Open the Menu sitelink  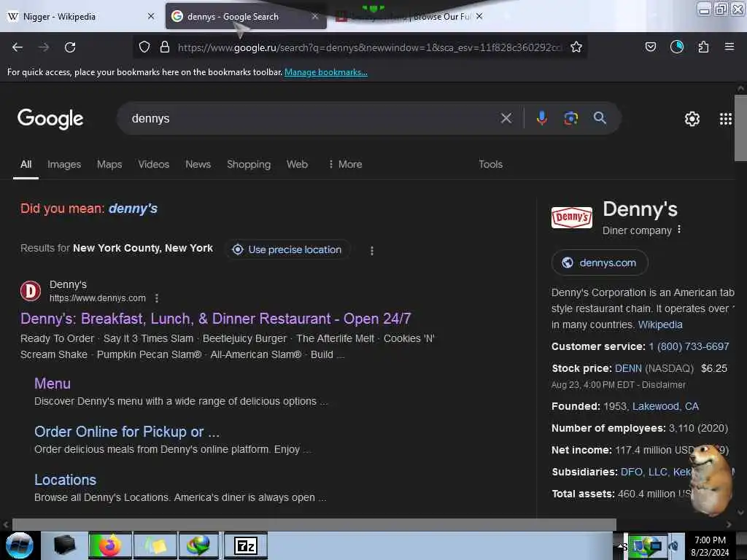[x=53, y=384]
